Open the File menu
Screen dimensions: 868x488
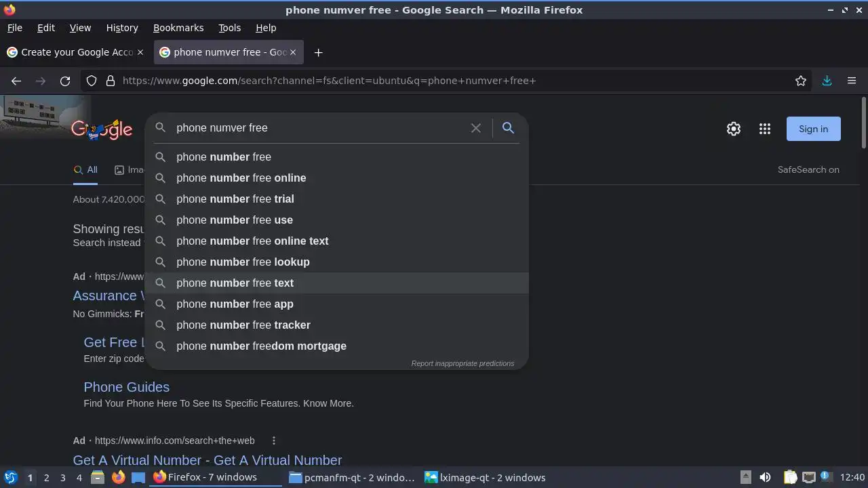14,28
